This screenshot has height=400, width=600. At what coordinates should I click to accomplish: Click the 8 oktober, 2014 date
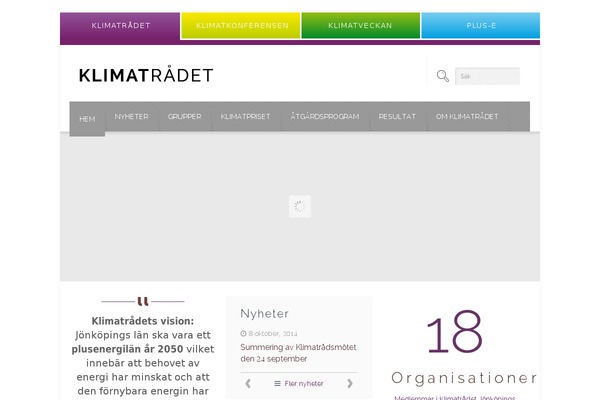click(273, 333)
